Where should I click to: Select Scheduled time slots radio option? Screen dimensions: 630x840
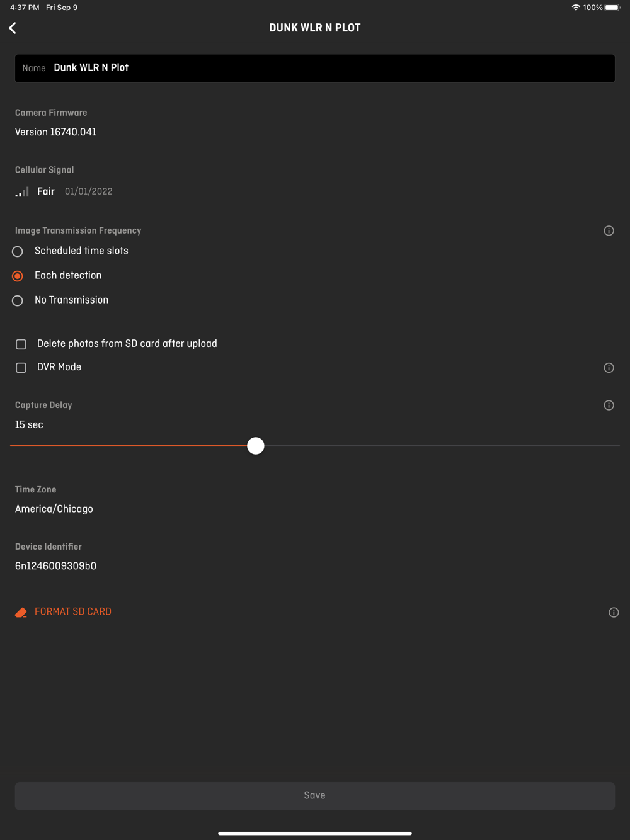(x=18, y=251)
